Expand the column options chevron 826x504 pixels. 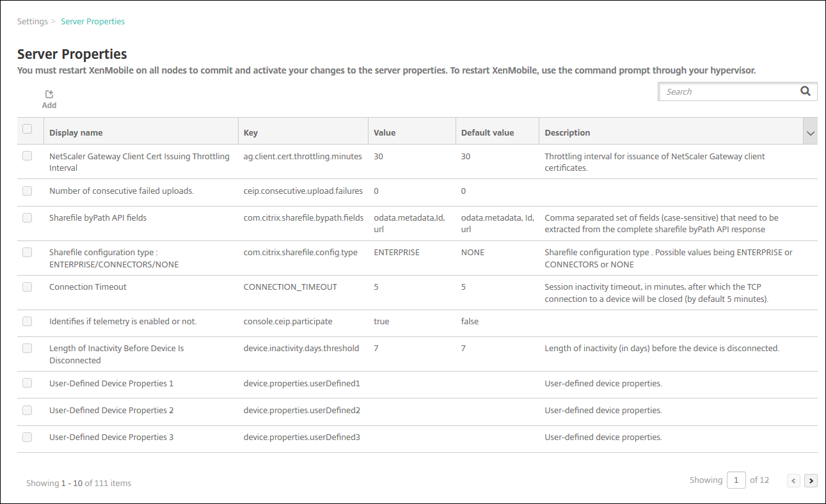pyautogui.click(x=811, y=133)
